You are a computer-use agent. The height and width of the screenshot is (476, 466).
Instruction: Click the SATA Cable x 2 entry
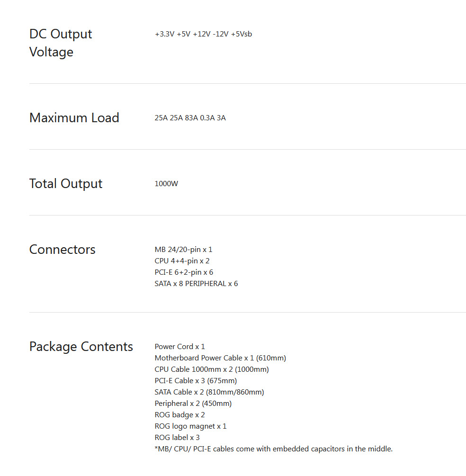coord(209,392)
